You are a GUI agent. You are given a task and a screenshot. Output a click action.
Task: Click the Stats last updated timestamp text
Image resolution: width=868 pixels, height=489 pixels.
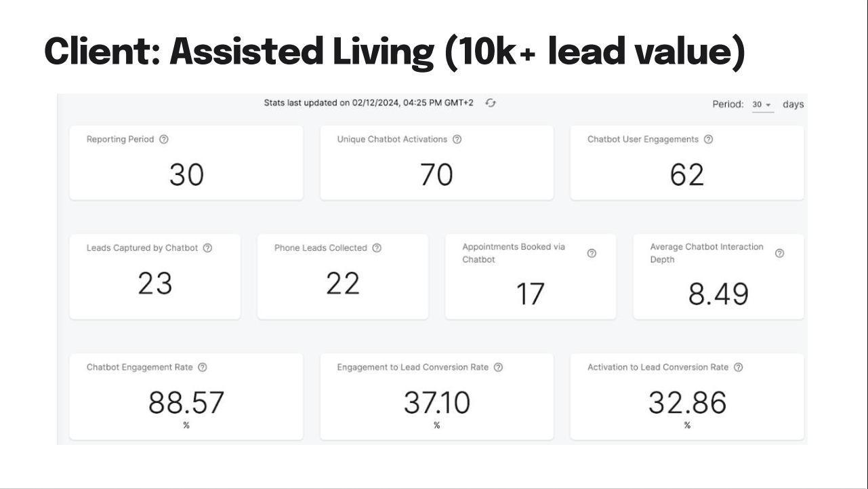(x=369, y=103)
